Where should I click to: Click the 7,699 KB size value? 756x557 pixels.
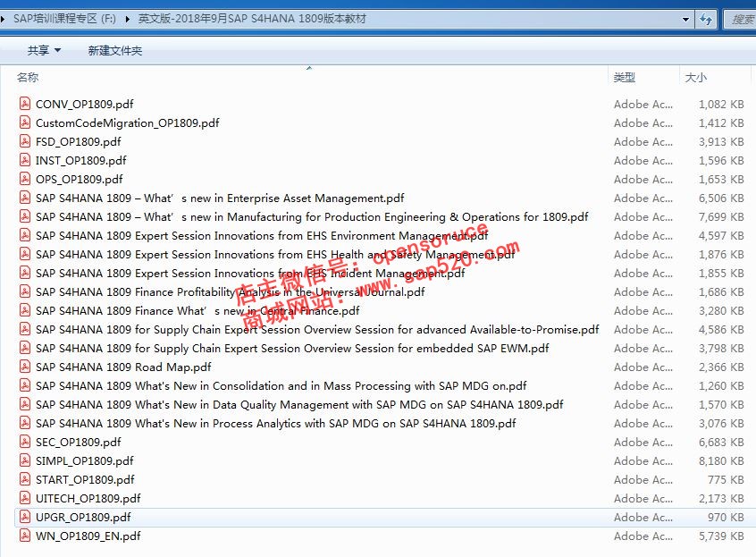coord(721,217)
